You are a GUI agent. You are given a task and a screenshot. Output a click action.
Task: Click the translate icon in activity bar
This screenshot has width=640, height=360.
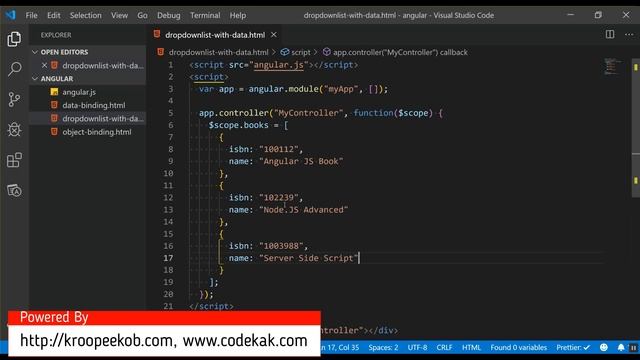(14, 191)
